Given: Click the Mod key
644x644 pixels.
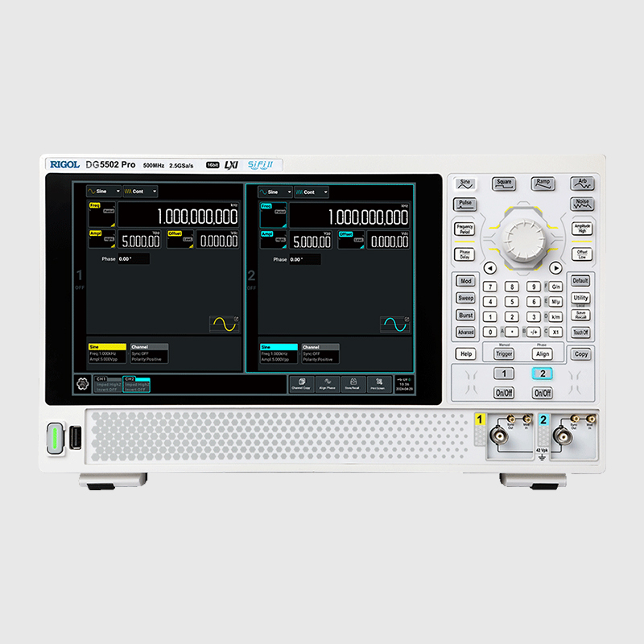Looking at the screenshot, I should [465, 281].
